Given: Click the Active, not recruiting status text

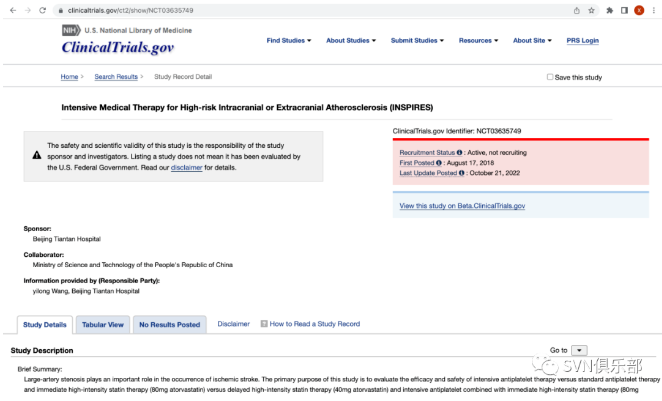Looking at the screenshot, I should [497, 152].
